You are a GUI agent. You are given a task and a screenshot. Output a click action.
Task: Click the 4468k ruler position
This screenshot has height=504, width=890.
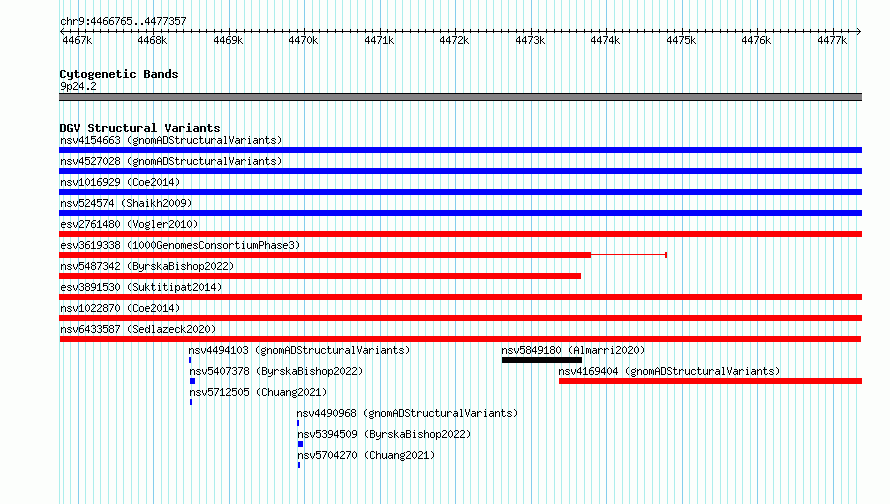tap(152, 40)
